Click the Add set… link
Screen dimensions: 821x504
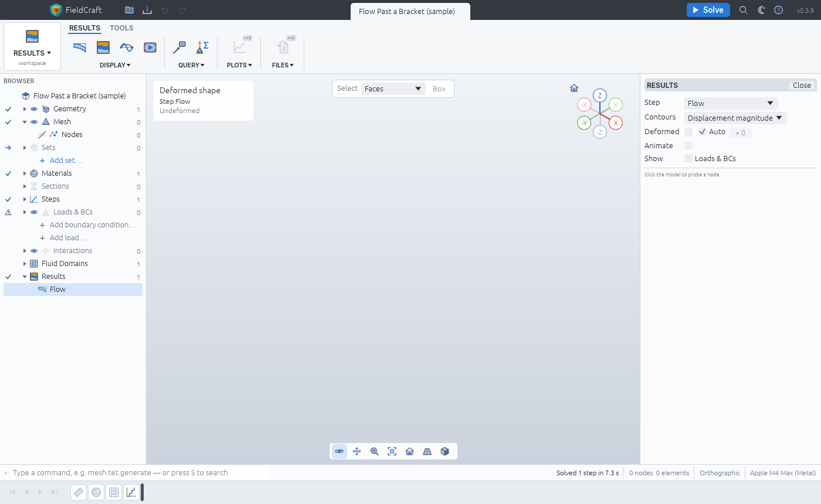66,161
